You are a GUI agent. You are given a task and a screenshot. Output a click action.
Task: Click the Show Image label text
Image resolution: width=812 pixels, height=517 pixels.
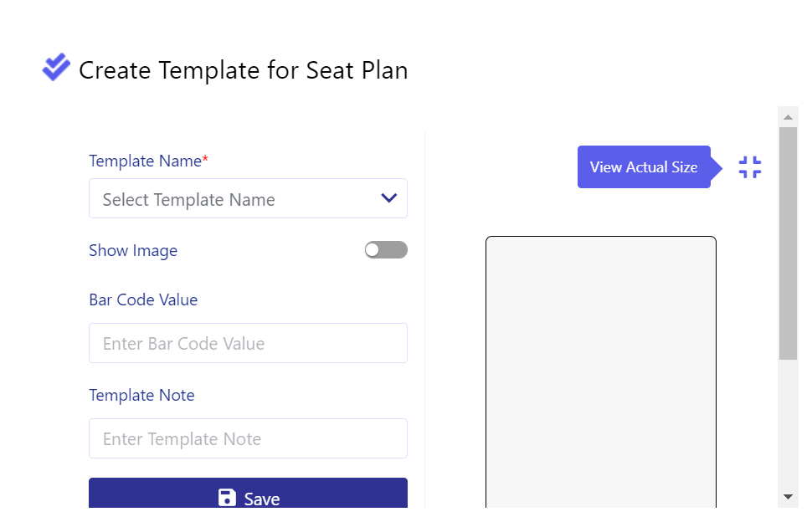coord(133,250)
